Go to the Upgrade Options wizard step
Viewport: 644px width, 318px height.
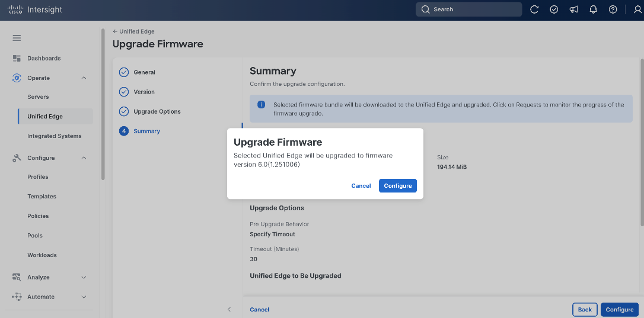click(x=157, y=111)
